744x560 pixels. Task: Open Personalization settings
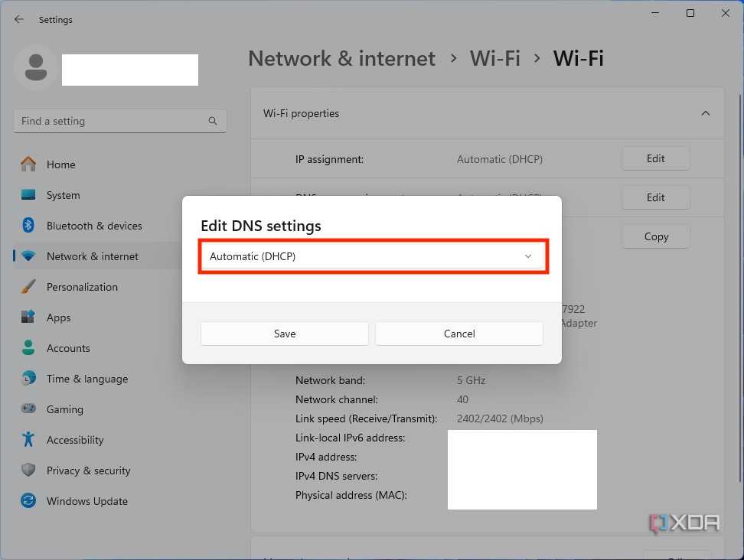82,287
